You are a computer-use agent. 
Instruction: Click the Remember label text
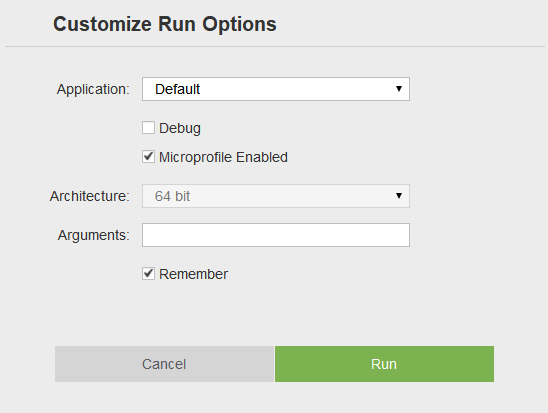[x=193, y=274]
